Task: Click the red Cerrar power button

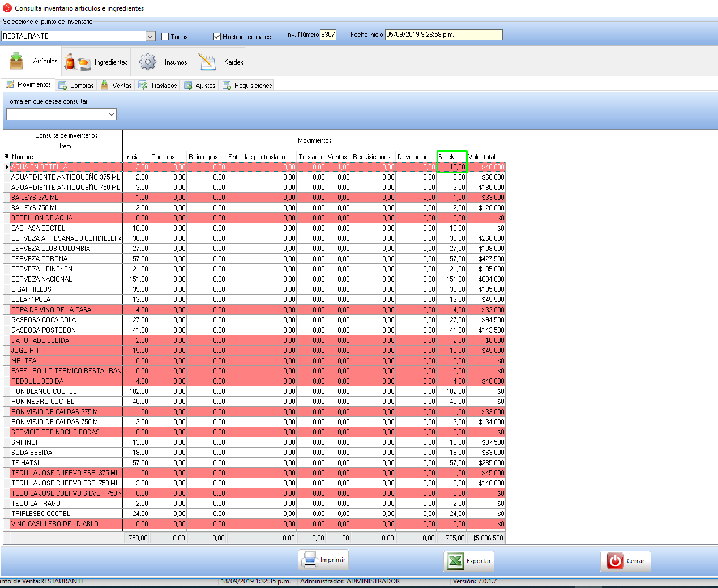Action: coord(625,561)
